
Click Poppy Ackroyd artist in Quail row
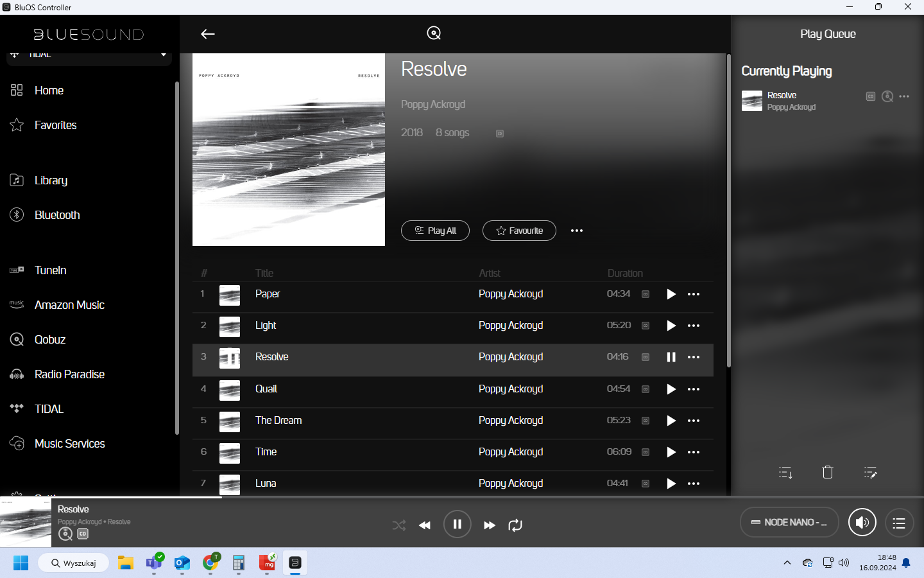[x=511, y=389]
